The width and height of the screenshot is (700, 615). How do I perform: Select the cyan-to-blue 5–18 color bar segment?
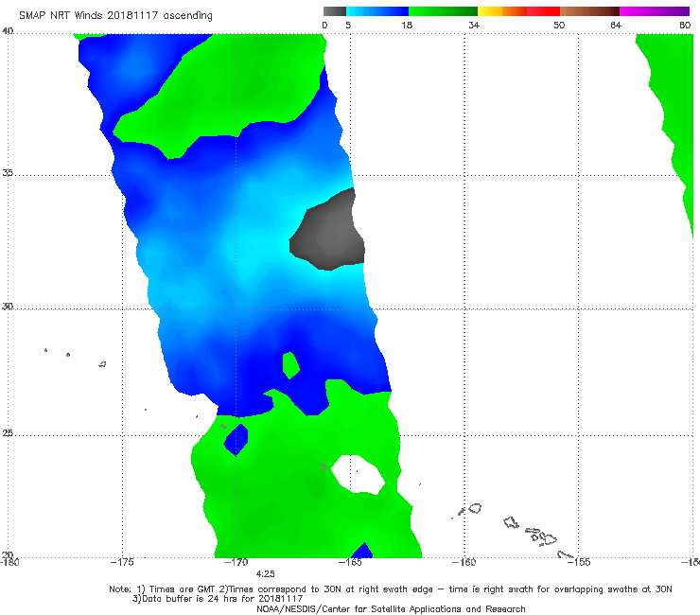click(377, 11)
